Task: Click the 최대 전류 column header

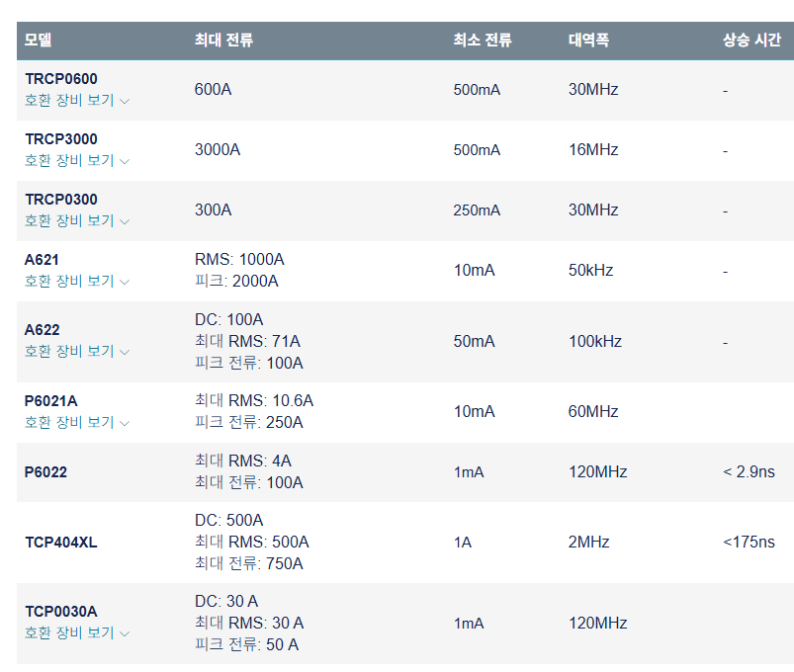Action: point(223,41)
